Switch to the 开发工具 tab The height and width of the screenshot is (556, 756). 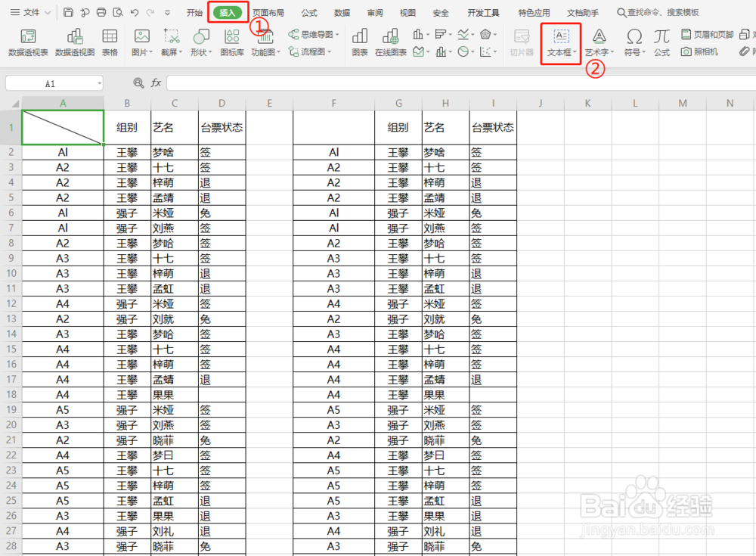(483, 13)
